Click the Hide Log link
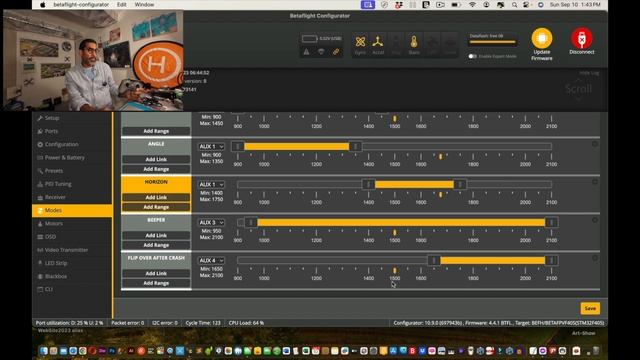Screen dimensions: 640x360 coord(589,73)
